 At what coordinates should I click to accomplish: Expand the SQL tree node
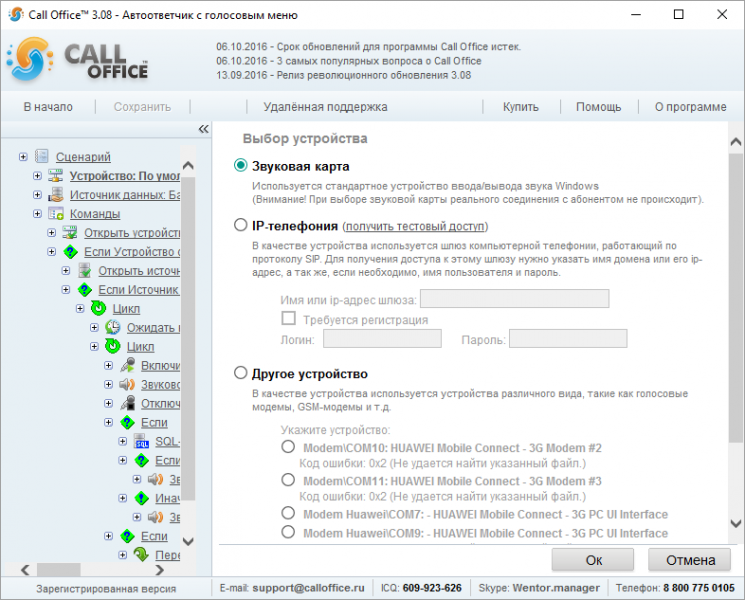(x=123, y=441)
